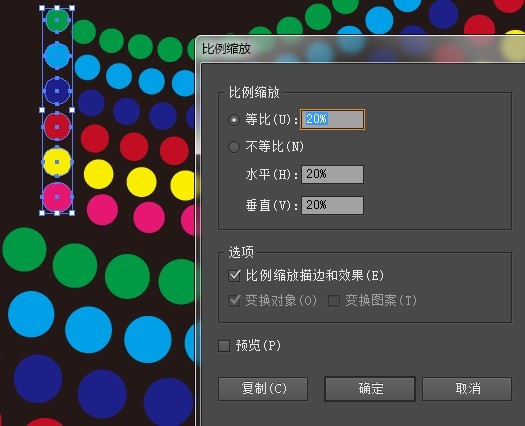Click the selected green circle at top
Image resolution: width=525 pixels, height=426 pixels.
click(57, 20)
